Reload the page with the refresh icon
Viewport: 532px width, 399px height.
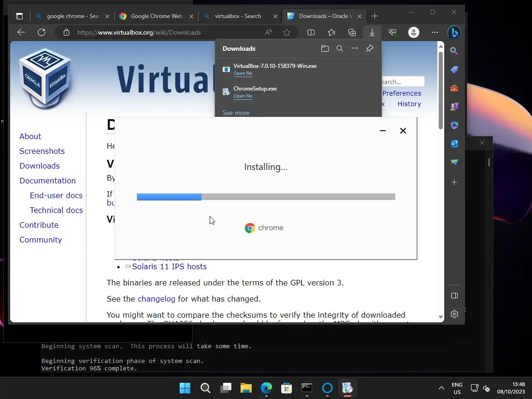tap(42, 32)
